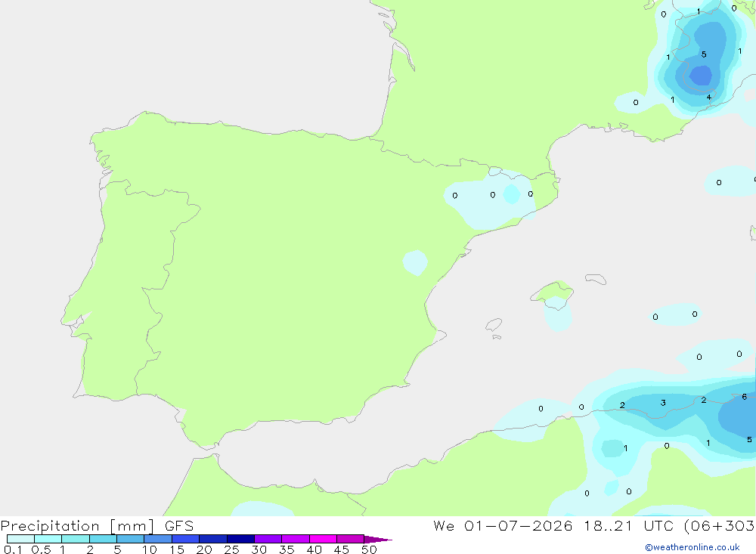
Task: Click the legend label '25'
Action: pos(231,549)
